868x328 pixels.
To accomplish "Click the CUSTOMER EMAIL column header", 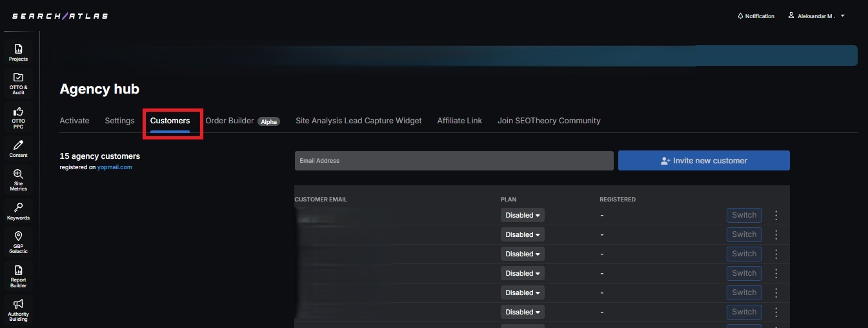I will (321, 200).
